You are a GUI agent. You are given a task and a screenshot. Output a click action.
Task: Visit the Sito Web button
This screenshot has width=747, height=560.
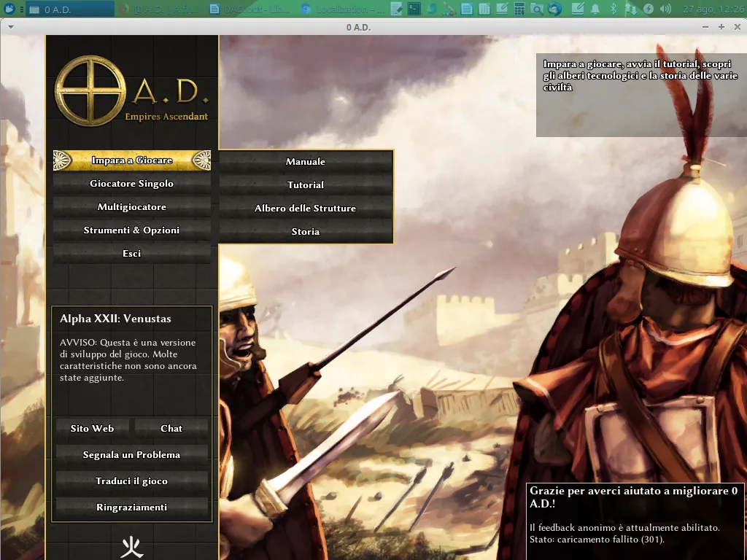coord(93,428)
